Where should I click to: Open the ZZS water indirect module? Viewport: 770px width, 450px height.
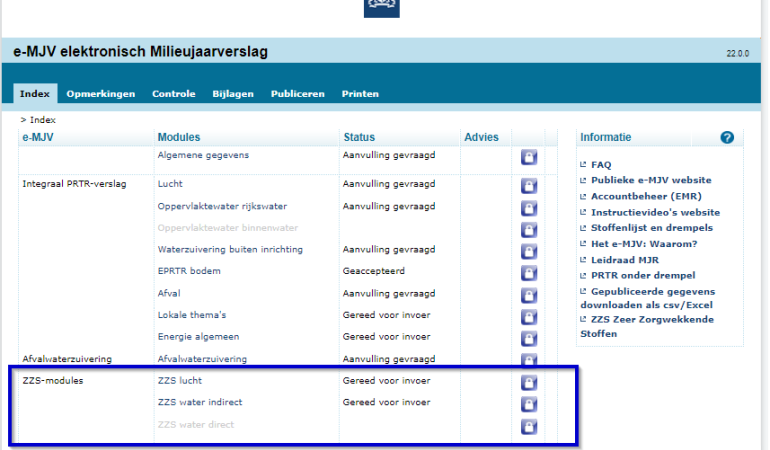coord(200,402)
